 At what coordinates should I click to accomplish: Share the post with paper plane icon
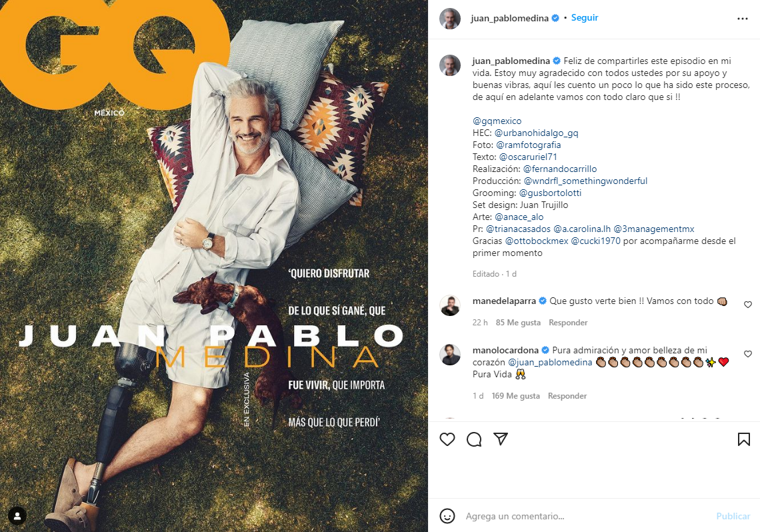click(500, 439)
